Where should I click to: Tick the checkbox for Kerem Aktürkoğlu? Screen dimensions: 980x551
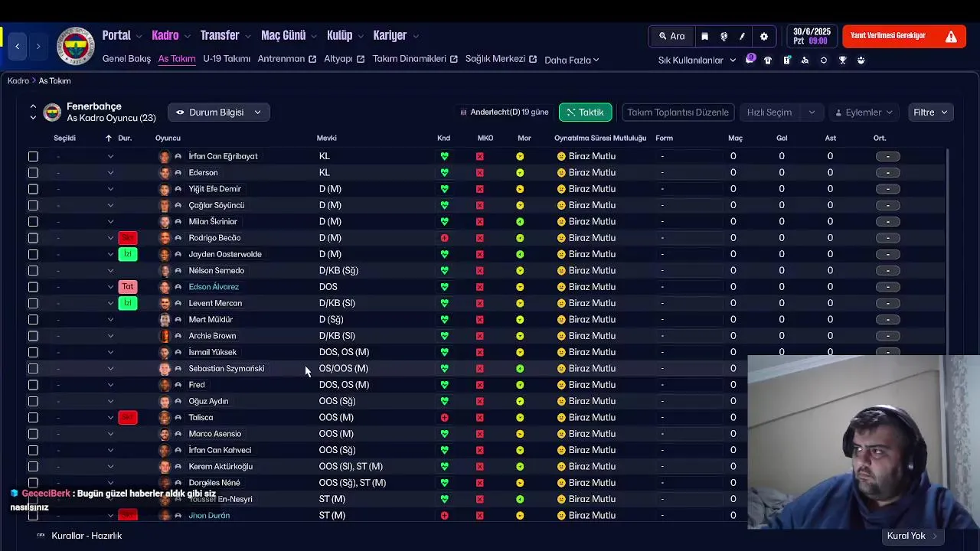(x=33, y=466)
